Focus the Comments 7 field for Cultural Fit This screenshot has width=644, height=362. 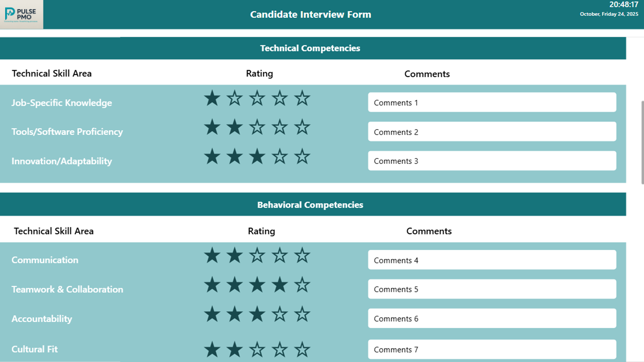(x=492, y=349)
